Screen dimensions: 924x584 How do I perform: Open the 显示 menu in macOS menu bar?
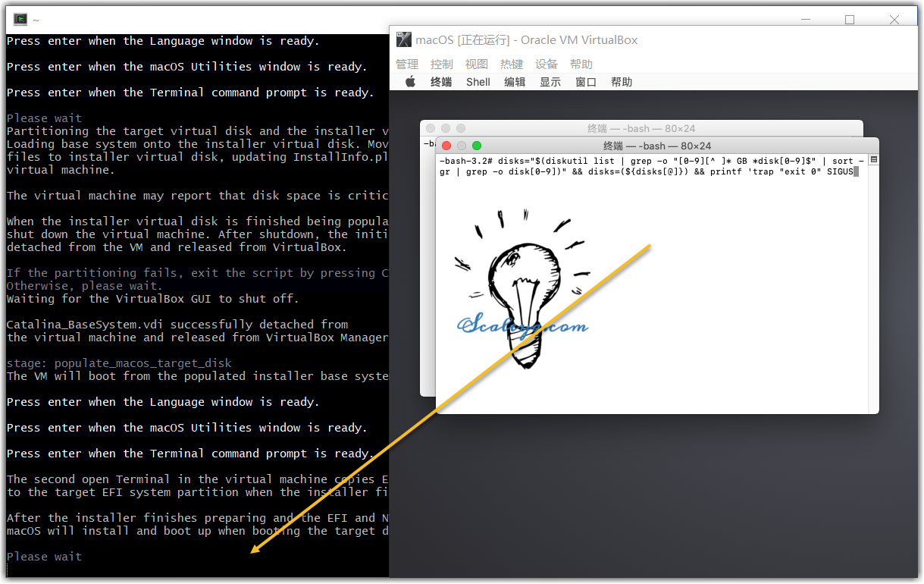point(550,82)
